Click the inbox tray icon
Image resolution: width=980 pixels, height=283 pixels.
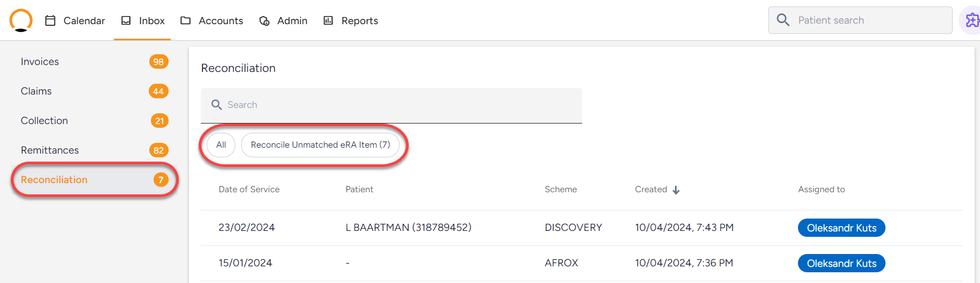126,20
